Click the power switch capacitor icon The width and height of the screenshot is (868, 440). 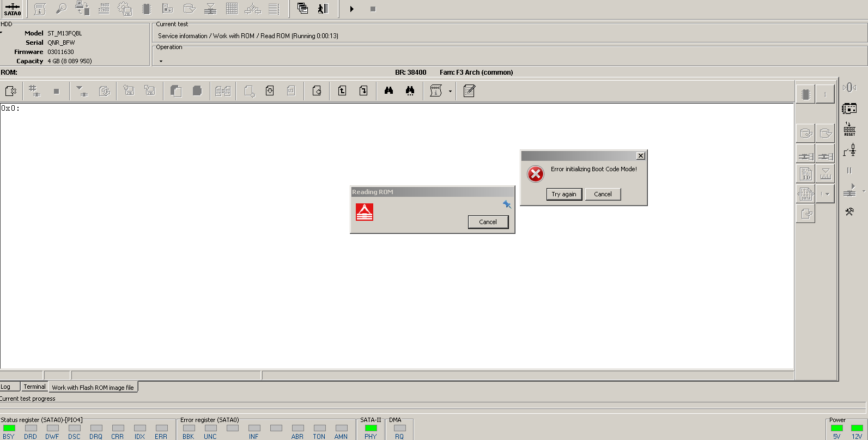(849, 150)
